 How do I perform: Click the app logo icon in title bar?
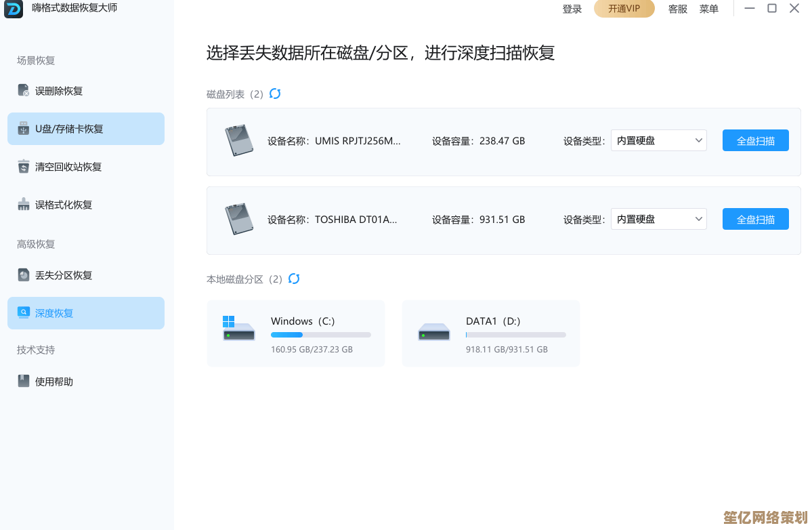tap(14, 9)
